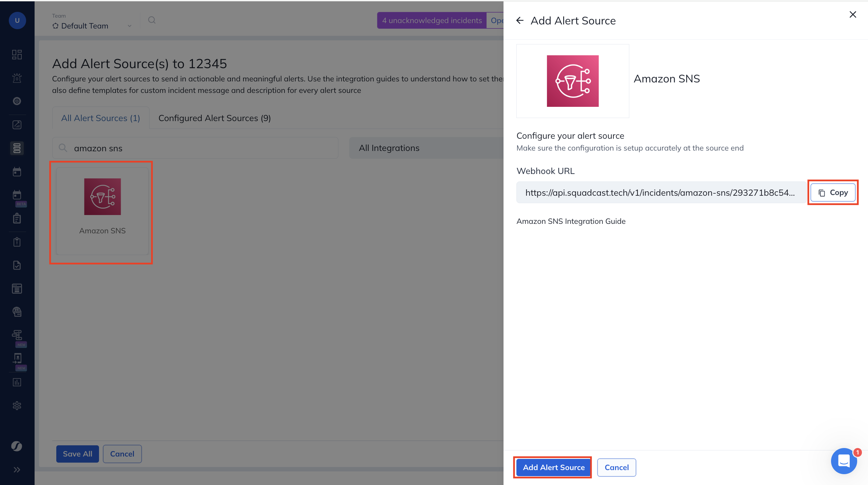Open the Analytics chart icon in sidebar

click(17, 124)
